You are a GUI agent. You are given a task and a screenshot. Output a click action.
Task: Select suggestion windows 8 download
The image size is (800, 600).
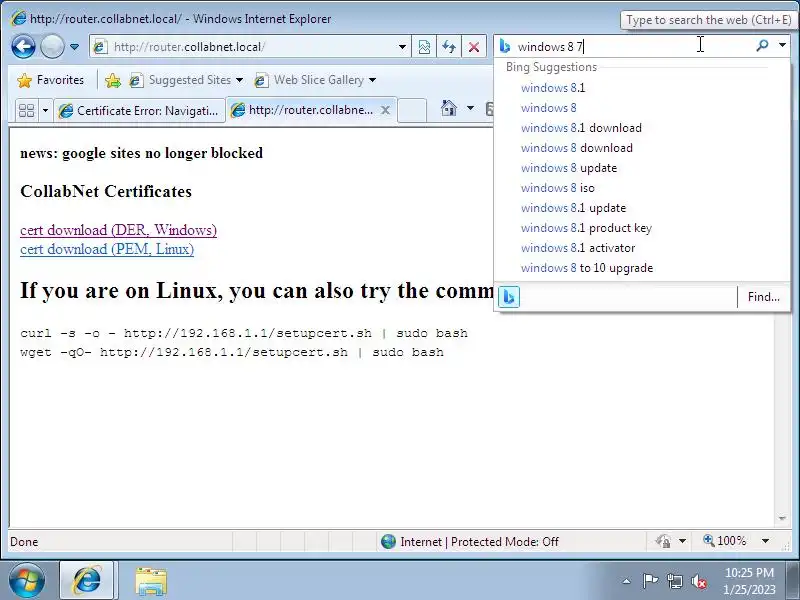coord(577,148)
